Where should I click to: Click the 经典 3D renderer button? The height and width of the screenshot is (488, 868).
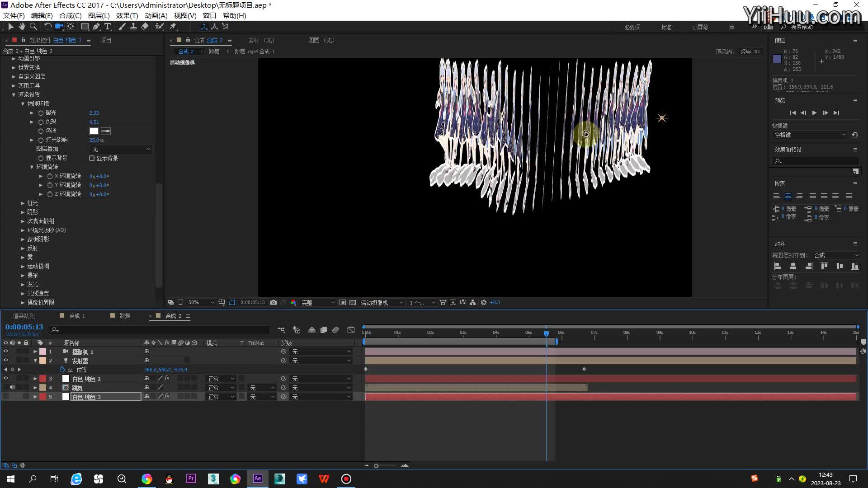point(750,52)
